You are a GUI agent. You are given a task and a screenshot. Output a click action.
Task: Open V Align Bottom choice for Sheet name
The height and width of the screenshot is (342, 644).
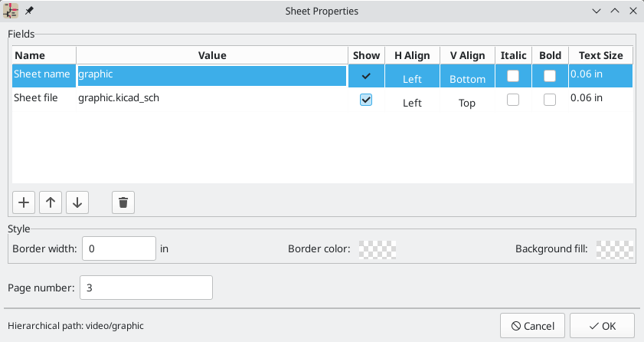tap(467, 76)
